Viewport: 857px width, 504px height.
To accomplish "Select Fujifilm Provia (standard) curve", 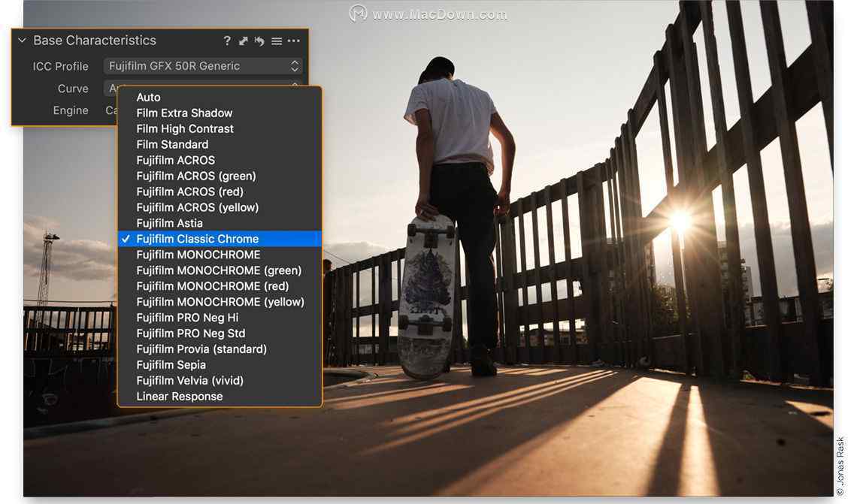I will point(220,349).
